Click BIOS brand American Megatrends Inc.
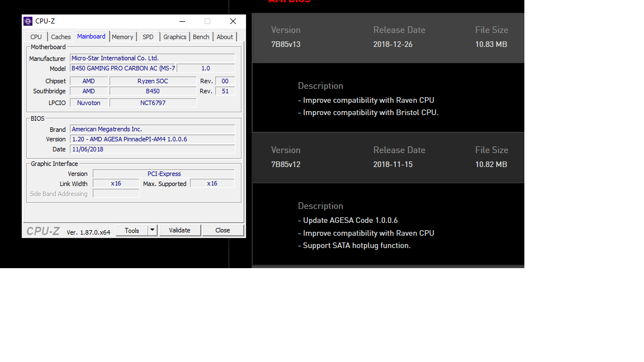Viewport: 644px width, 362px height. click(x=153, y=129)
